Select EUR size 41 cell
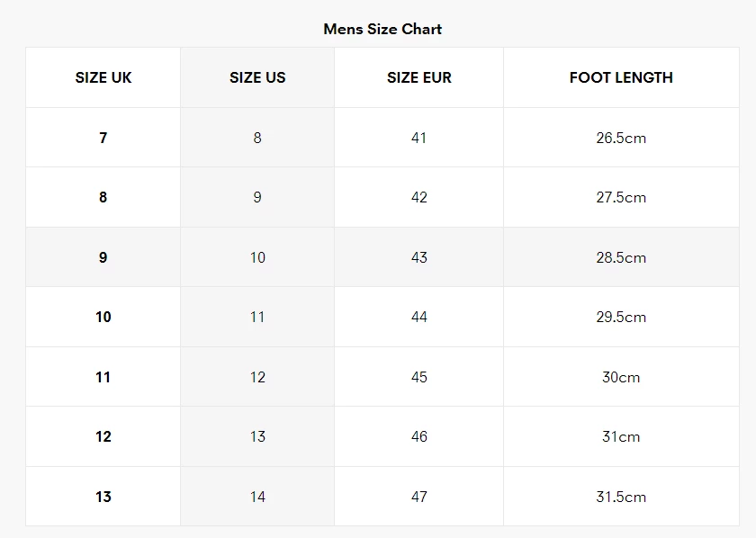This screenshot has height=538, width=756. click(x=418, y=138)
